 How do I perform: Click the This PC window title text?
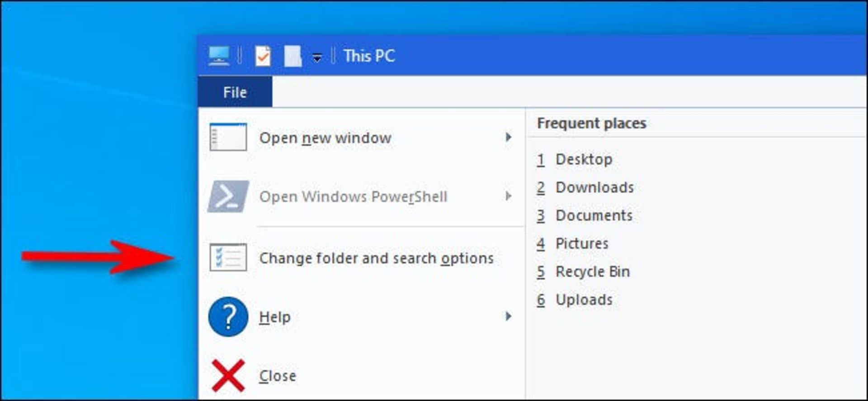[x=369, y=56]
